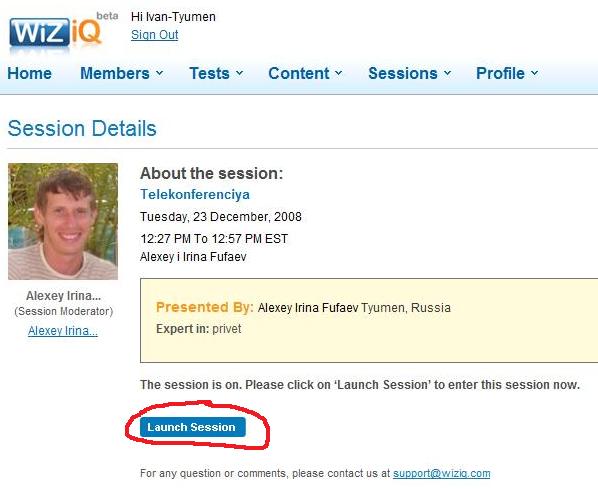Open the Sessions menu
This screenshot has width=598, height=489.
pyautogui.click(x=403, y=73)
